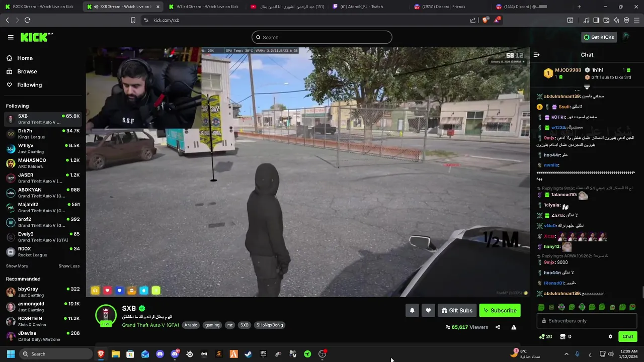
Task: Open Browse in Kick sidebar
Action: (22, 71)
